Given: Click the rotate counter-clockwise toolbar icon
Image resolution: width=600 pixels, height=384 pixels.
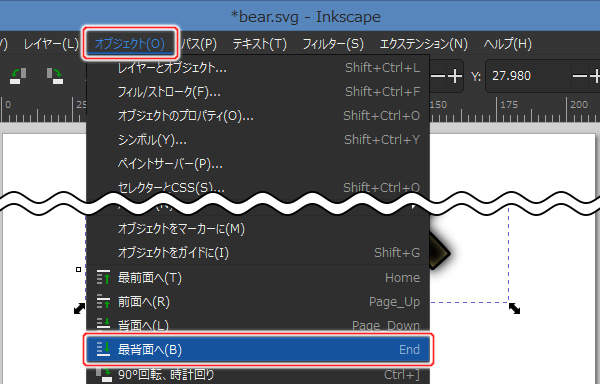Looking at the screenshot, I should (18, 76).
